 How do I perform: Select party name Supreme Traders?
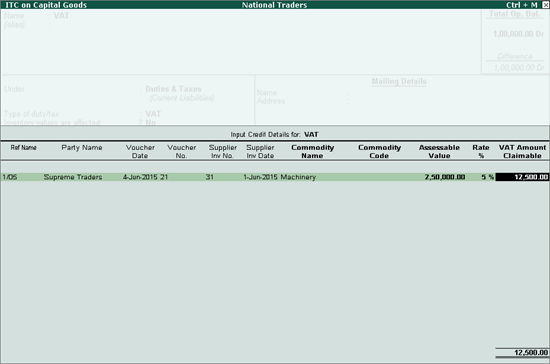pyautogui.click(x=73, y=177)
